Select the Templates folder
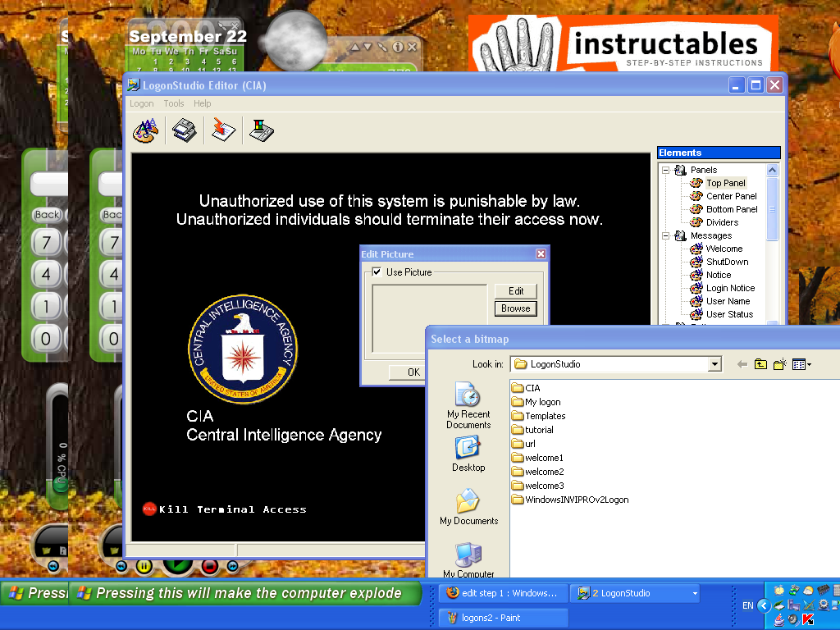The height and width of the screenshot is (630, 840). (x=538, y=416)
